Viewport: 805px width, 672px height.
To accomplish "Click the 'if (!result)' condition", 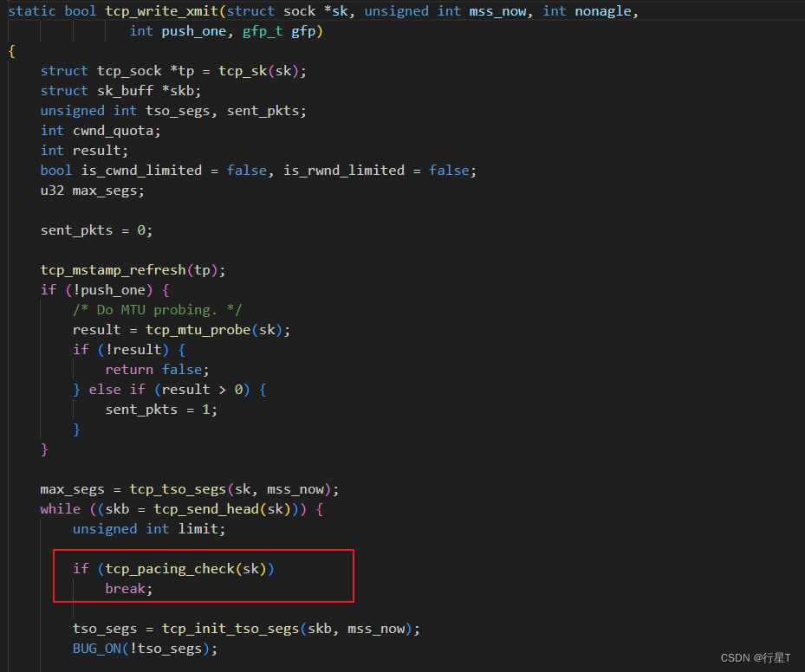I will tap(120, 350).
